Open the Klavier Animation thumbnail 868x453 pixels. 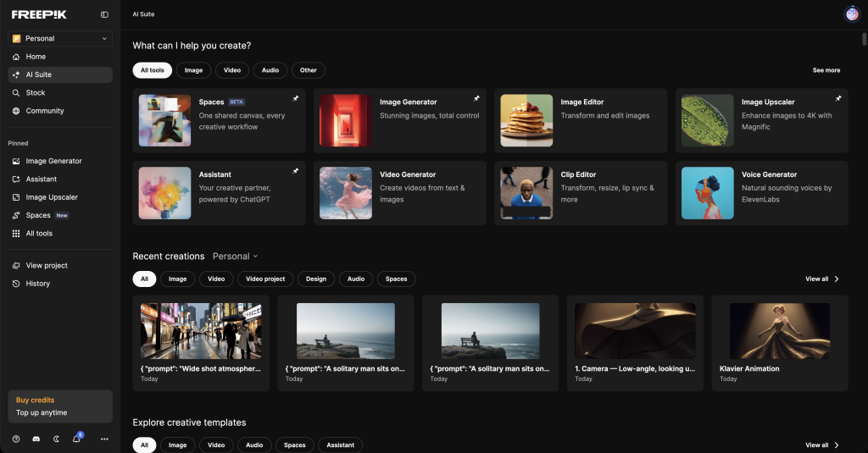779,331
